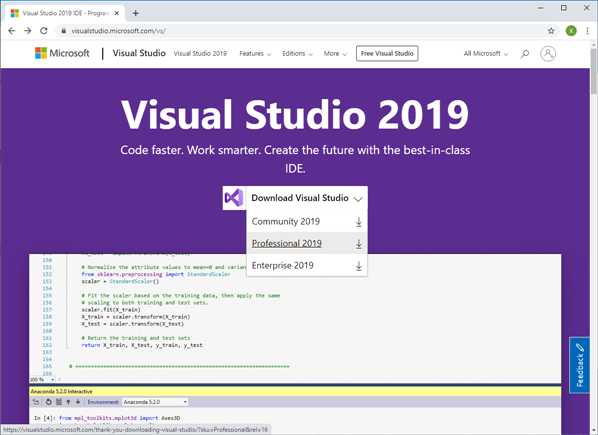598x435 pixels.
Task: Click the Enterprise 2019 download arrow icon
Action: point(358,266)
